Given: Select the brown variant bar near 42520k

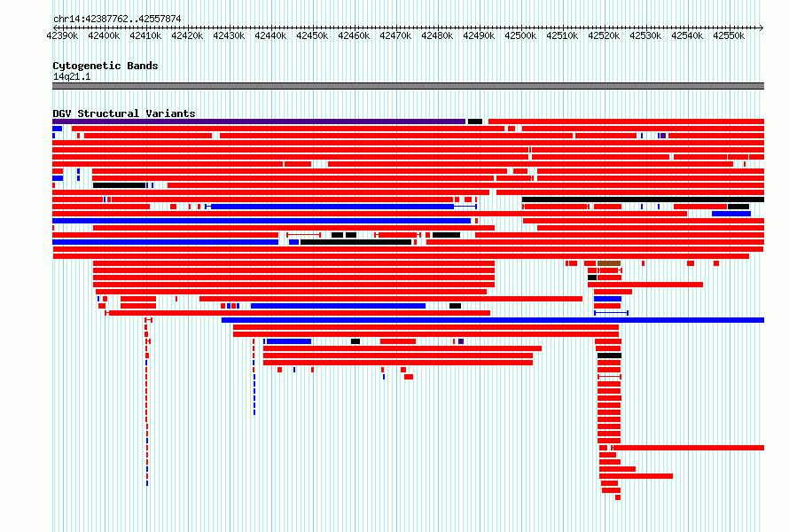Looking at the screenshot, I should [x=609, y=263].
